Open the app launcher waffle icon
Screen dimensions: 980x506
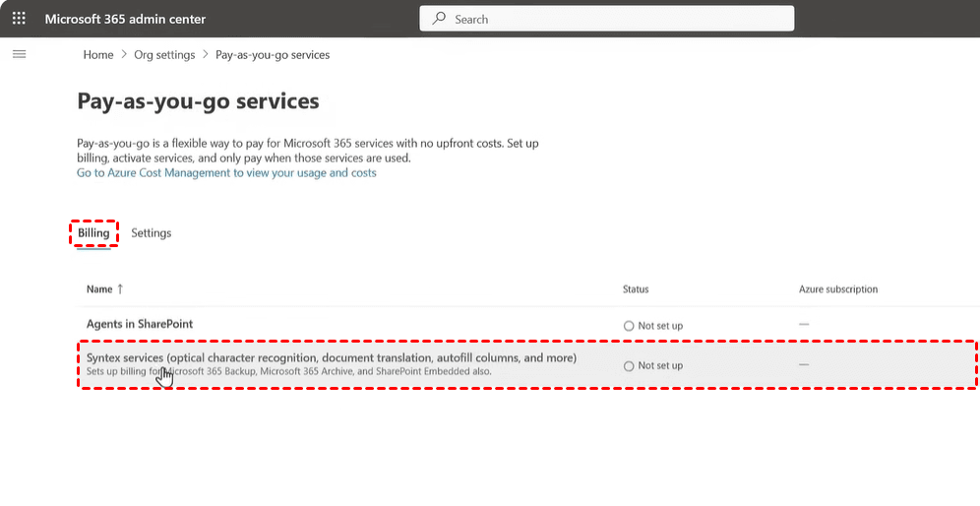pos(19,19)
